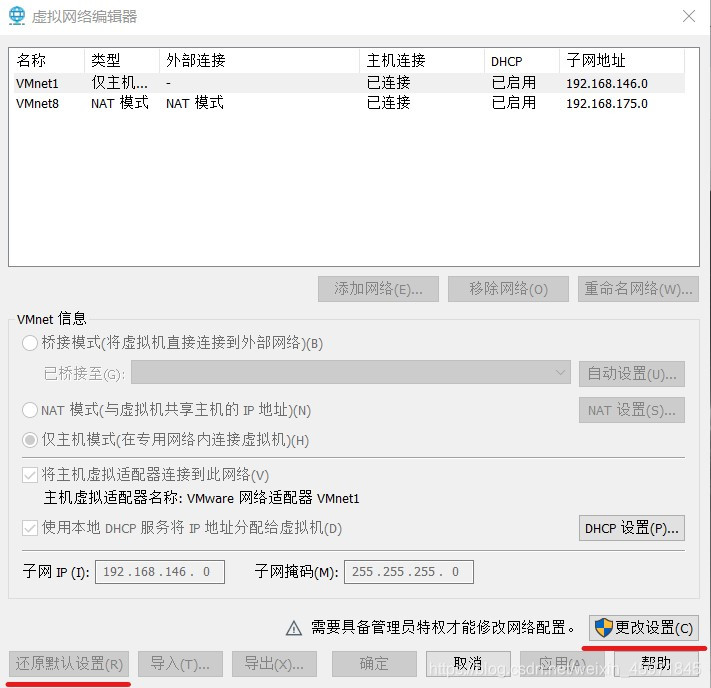
Task: Sort by 类型 column header
Action: [x=122, y=60]
